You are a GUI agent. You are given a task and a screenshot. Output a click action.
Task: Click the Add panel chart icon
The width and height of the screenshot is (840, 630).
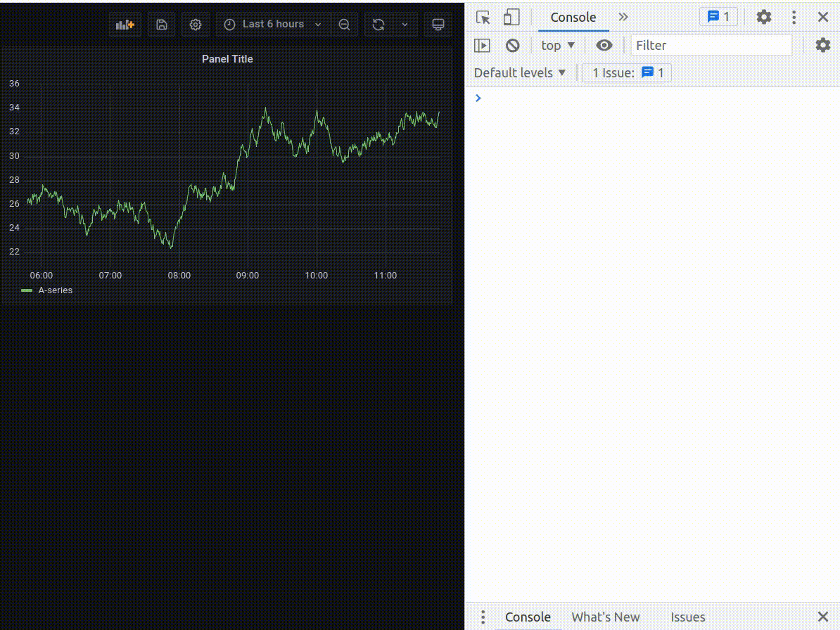(125, 25)
